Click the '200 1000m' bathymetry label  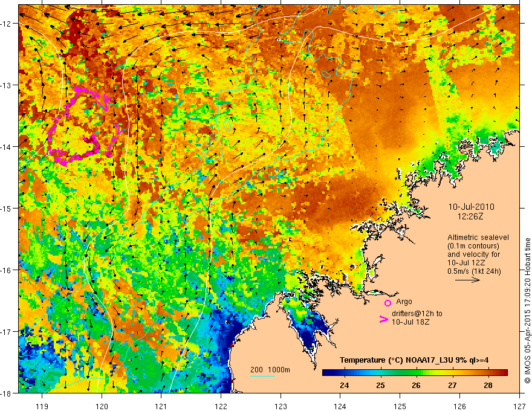tap(270, 370)
